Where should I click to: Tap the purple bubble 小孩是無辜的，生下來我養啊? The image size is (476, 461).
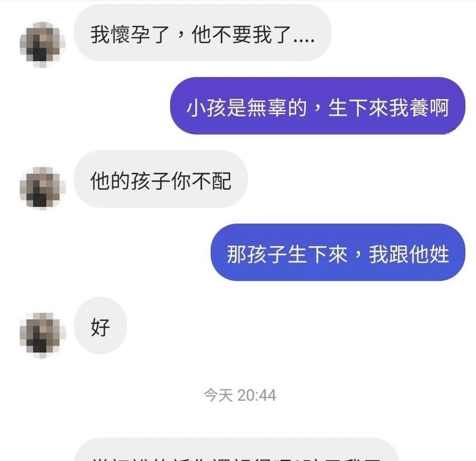[317, 106]
